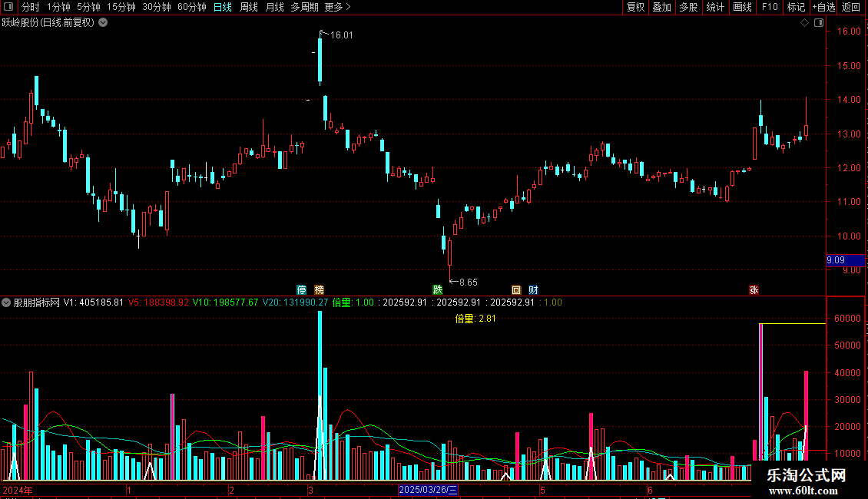Select the 1分钟 period tab
The height and width of the screenshot is (499, 868).
[x=58, y=7]
